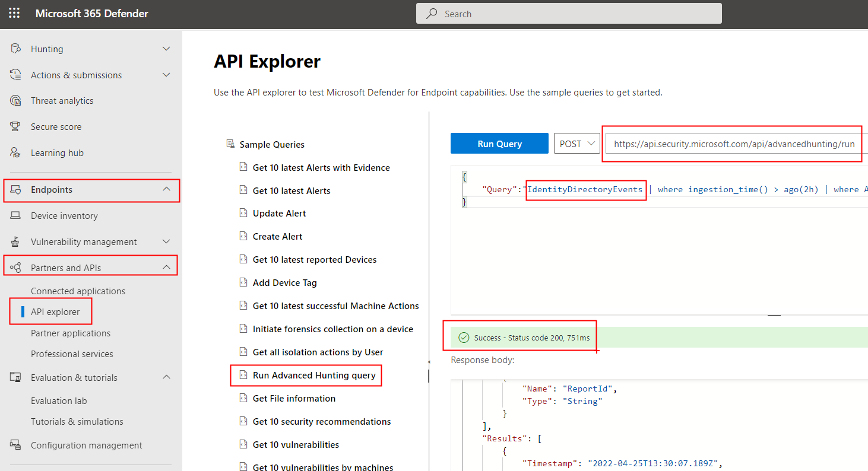Click the Actions & submissions history icon
This screenshot has height=471, width=868.
(x=16, y=75)
